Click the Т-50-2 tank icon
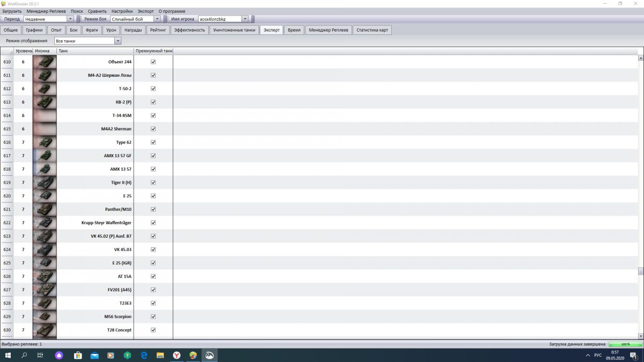 [45, 88]
